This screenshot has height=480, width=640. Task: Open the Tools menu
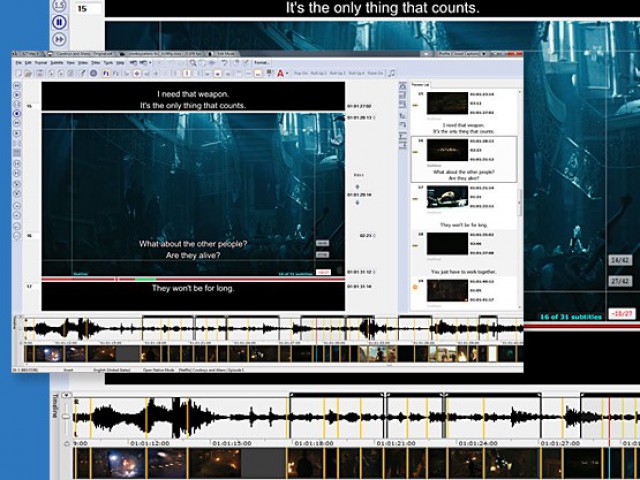(x=107, y=63)
